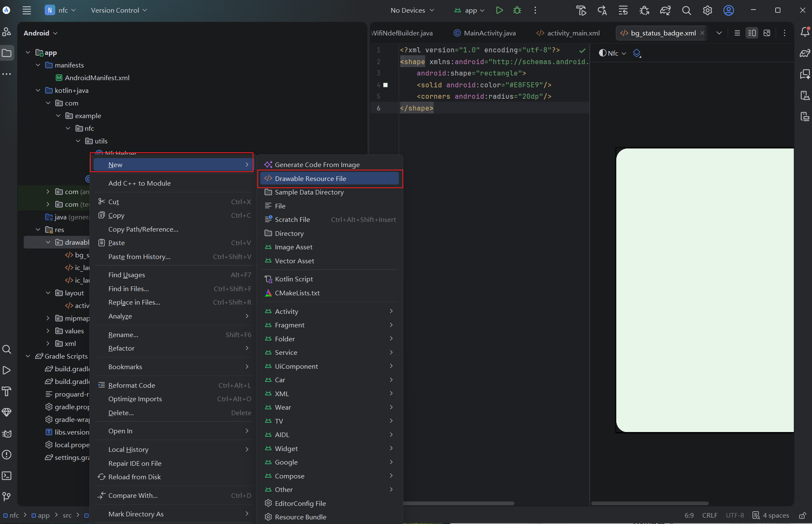
Task: Open Problems tool window
Action: coord(7,455)
